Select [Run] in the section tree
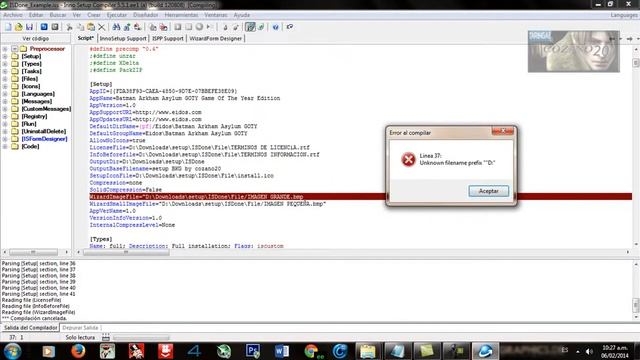640x360 pixels. tap(29, 124)
